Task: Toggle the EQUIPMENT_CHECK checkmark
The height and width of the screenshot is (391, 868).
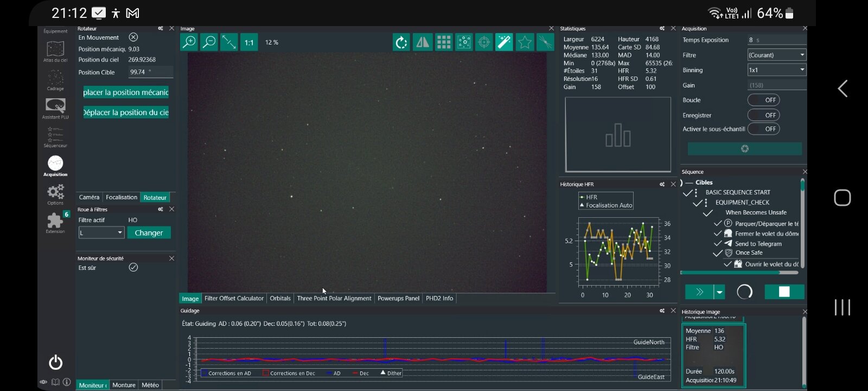Action: (x=698, y=203)
